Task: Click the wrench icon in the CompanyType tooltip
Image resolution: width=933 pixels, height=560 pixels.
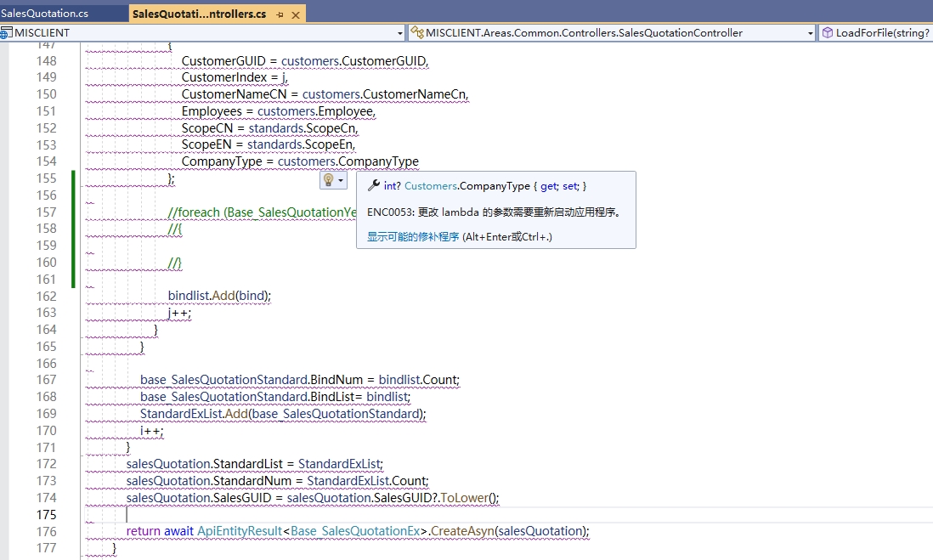Action: tap(372, 185)
